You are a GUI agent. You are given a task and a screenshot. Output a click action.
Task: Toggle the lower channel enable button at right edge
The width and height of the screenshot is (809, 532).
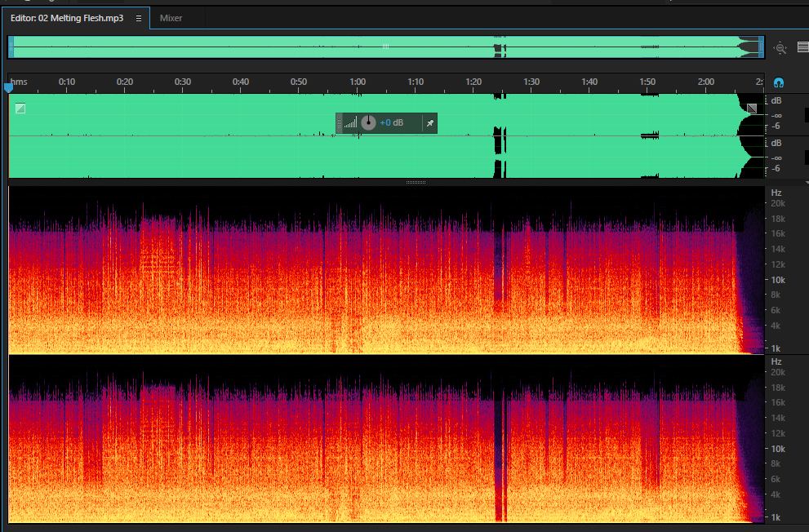coord(807,157)
